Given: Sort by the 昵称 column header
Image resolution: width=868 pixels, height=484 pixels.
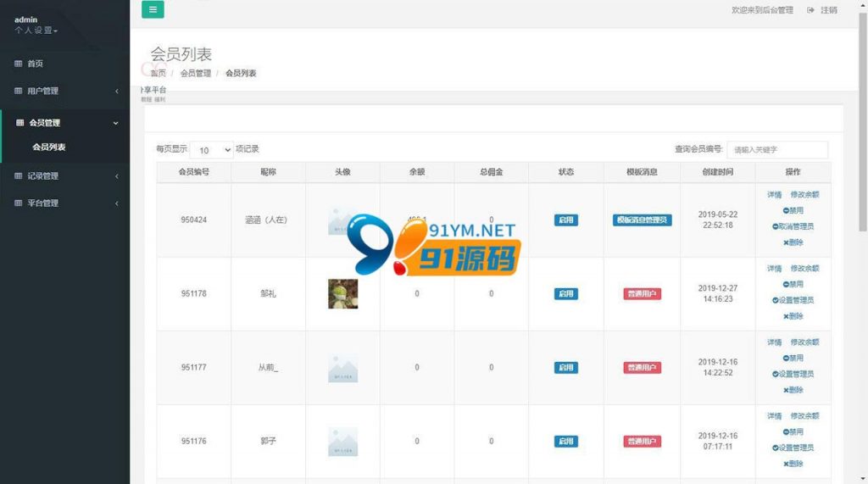Looking at the screenshot, I should click(268, 172).
